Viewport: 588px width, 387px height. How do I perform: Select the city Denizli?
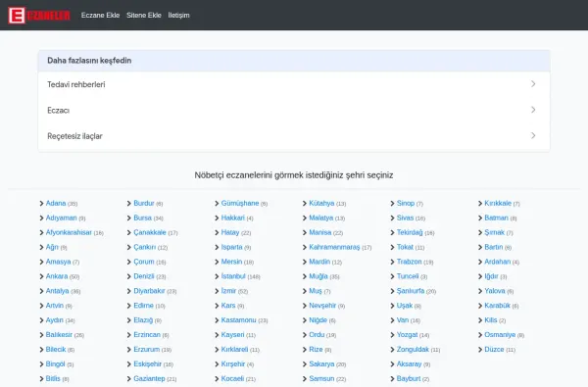(x=144, y=276)
